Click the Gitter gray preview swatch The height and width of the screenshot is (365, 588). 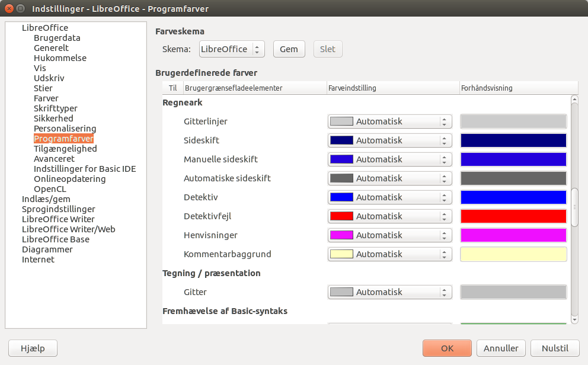[513, 292]
